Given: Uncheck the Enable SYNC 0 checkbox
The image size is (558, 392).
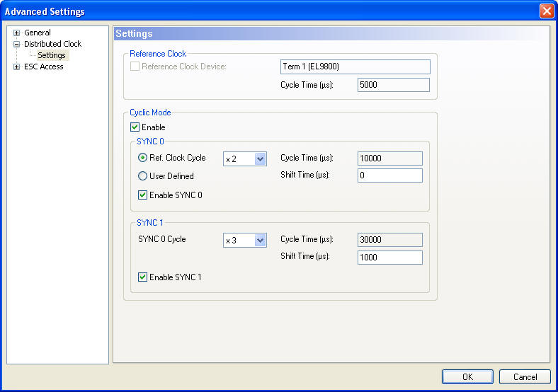Looking at the screenshot, I should (x=142, y=195).
